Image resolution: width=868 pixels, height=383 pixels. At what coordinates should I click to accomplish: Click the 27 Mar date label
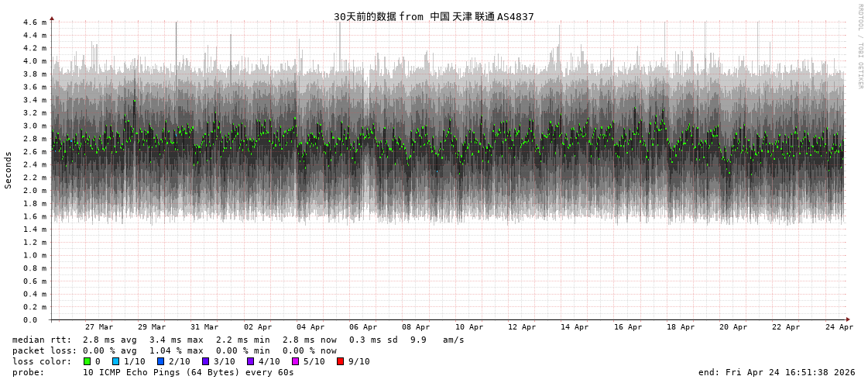[x=99, y=327]
